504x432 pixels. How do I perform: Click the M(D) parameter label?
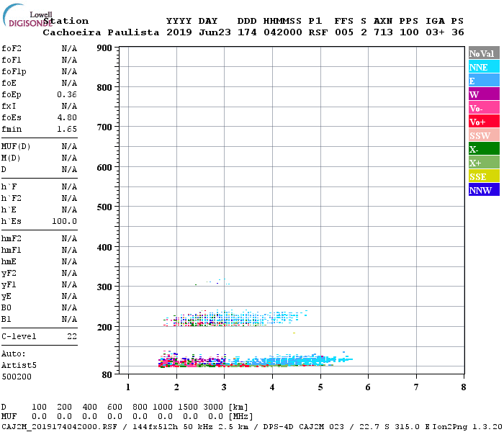point(11,158)
